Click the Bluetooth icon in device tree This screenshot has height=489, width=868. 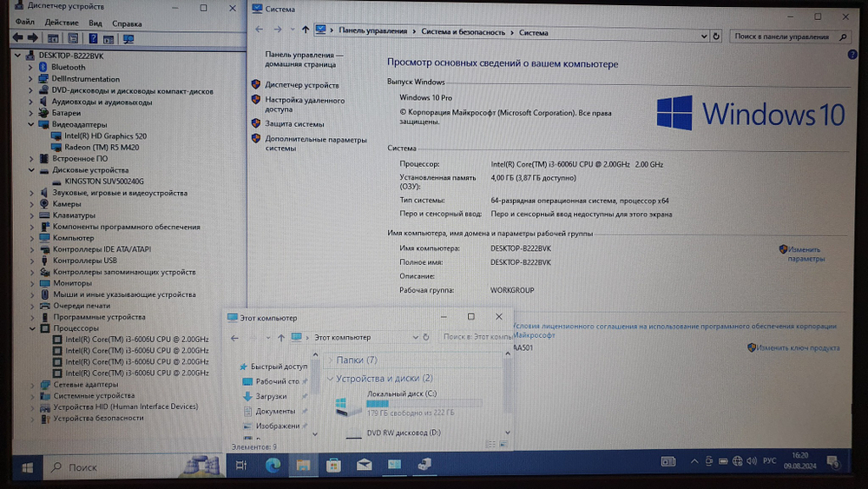(43, 67)
